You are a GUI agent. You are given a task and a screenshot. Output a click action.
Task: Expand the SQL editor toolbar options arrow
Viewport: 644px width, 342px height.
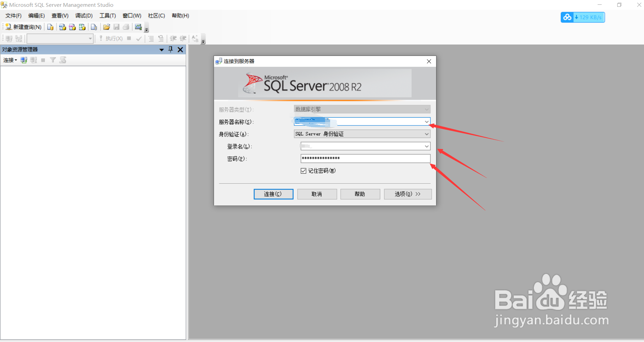click(x=203, y=39)
